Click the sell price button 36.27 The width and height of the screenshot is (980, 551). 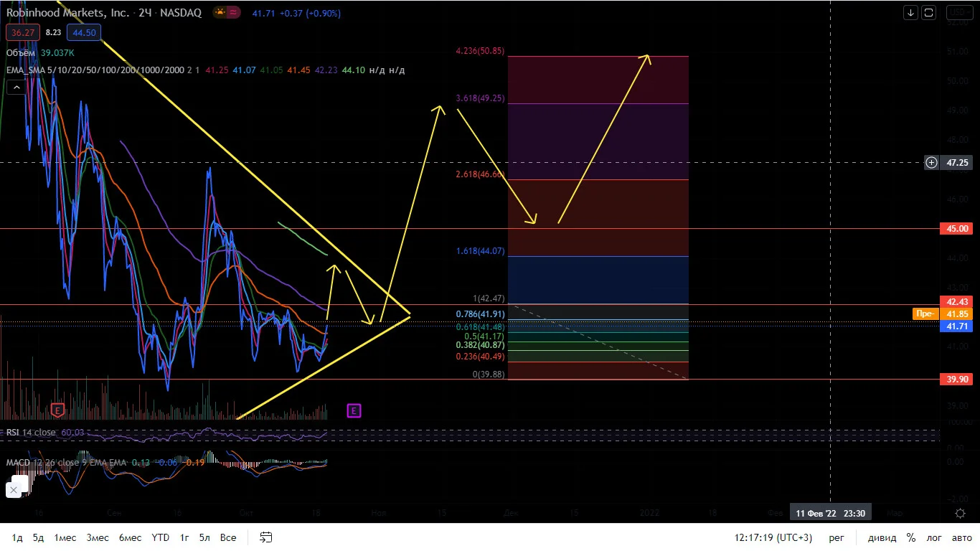[x=20, y=32]
